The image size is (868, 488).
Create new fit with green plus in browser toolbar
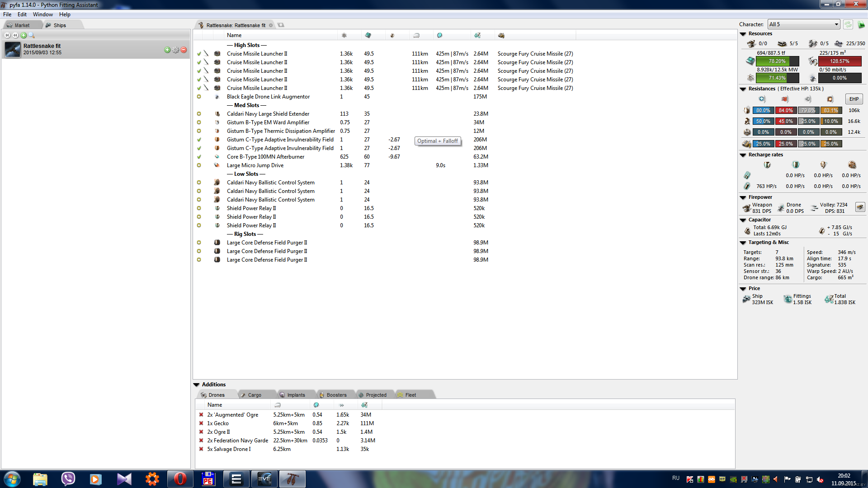(x=24, y=35)
